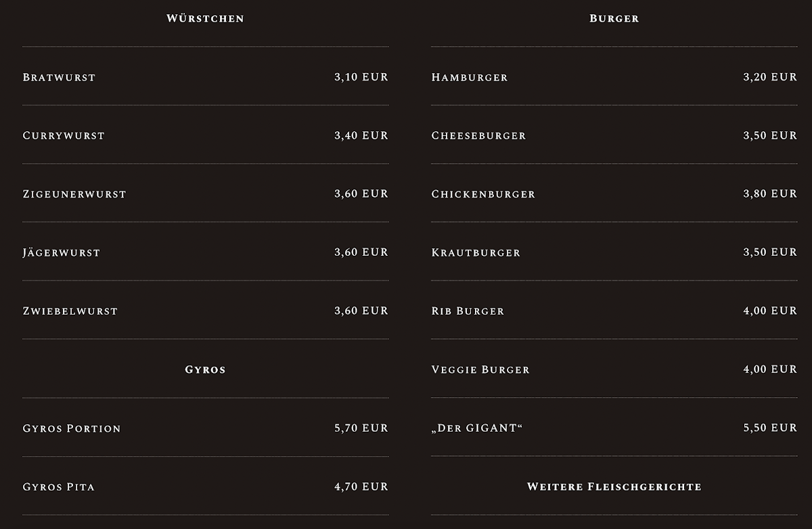Click the Burger section heading
Image resolution: width=812 pixels, height=529 pixels.
pos(614,18)
